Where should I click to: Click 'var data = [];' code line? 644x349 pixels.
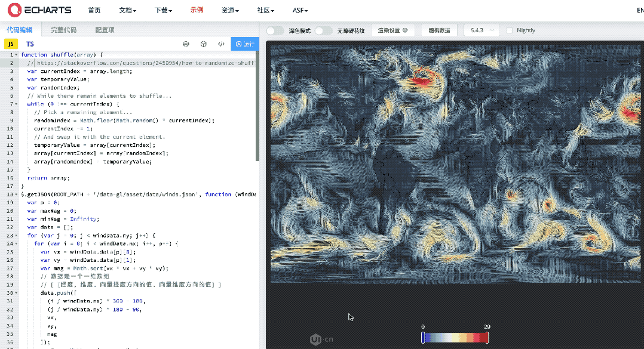point(50,227)
